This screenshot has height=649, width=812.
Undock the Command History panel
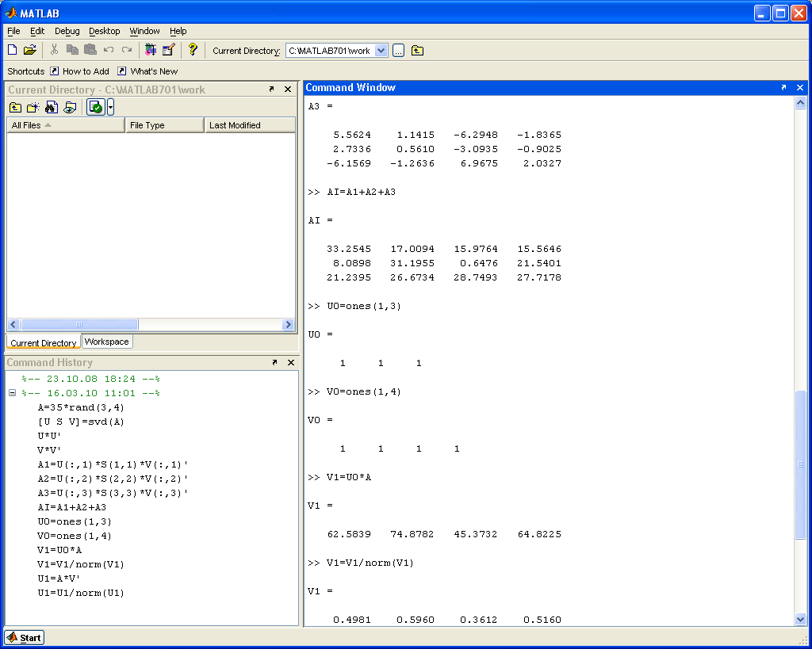coord(274,363)
